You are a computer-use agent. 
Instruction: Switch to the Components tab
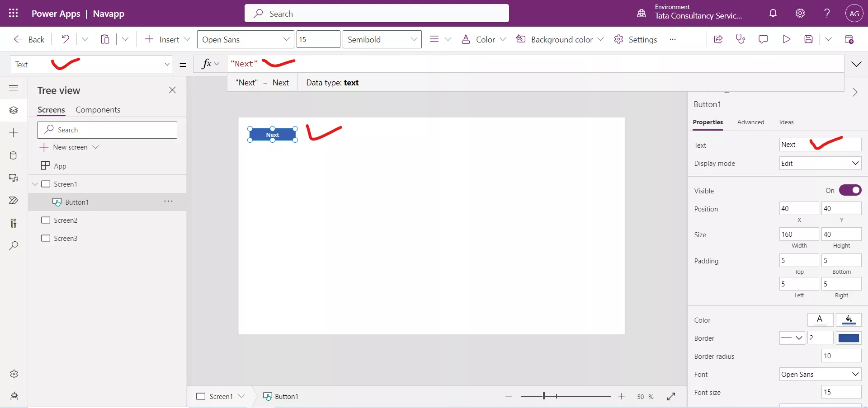(x=98, y=110)
